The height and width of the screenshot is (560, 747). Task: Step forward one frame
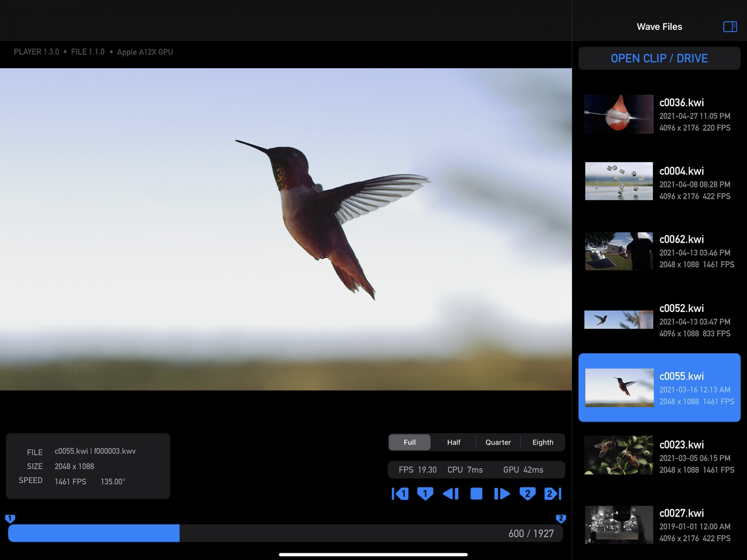click(502, 494)
